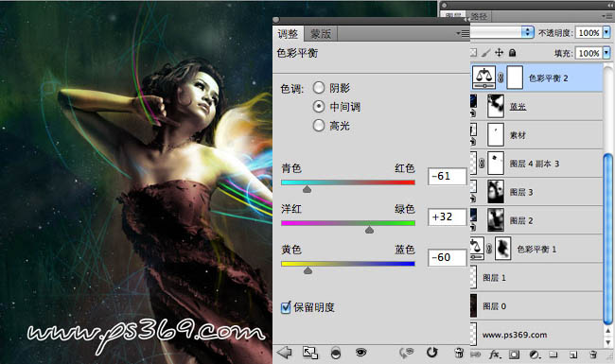Click the magenta-green value field +32
Screen dimensions: 615x364
[x=448, y=217]
